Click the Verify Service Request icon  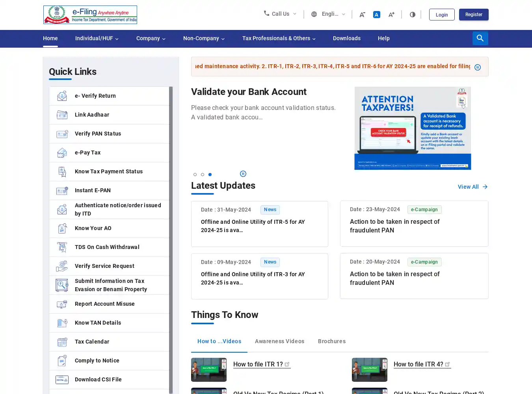62,266
